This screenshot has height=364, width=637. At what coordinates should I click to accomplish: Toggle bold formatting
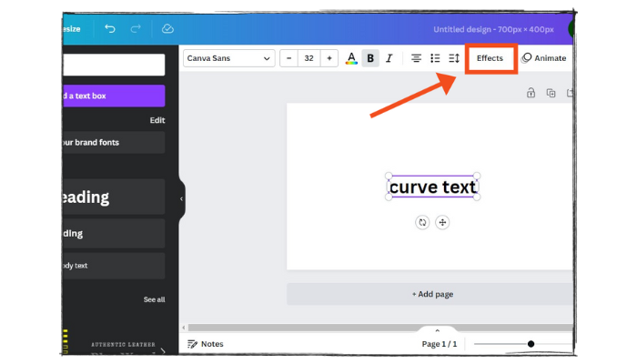pyautogui.click(x=370, y=58)
